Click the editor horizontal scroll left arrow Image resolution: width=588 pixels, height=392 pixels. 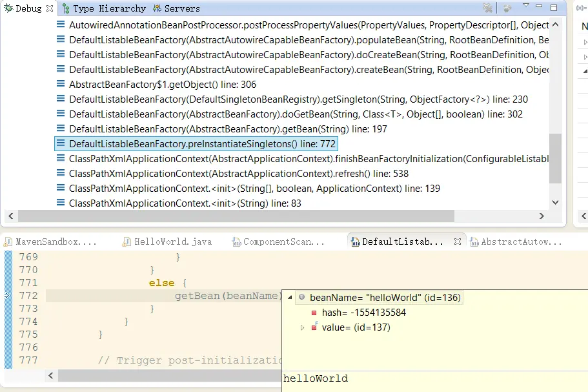click(51, 375)
